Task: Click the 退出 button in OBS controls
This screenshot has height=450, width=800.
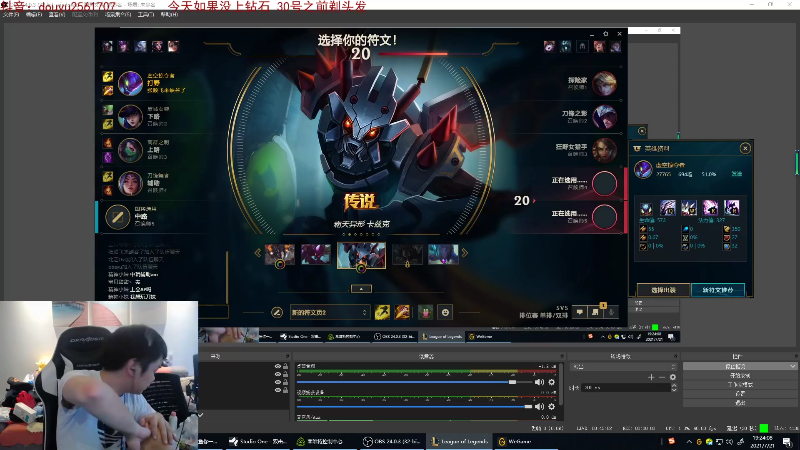Action: (740, 403)
